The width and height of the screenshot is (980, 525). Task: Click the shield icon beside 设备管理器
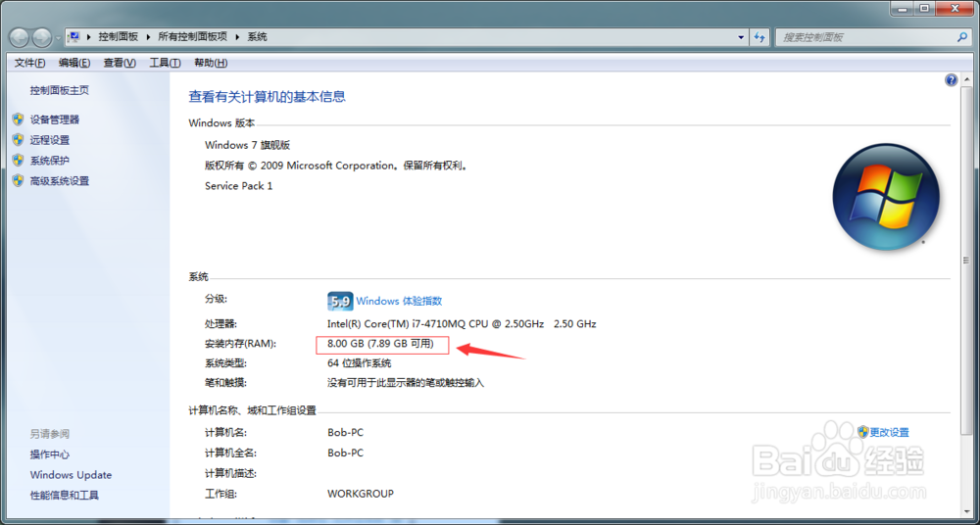pos(18,119)
